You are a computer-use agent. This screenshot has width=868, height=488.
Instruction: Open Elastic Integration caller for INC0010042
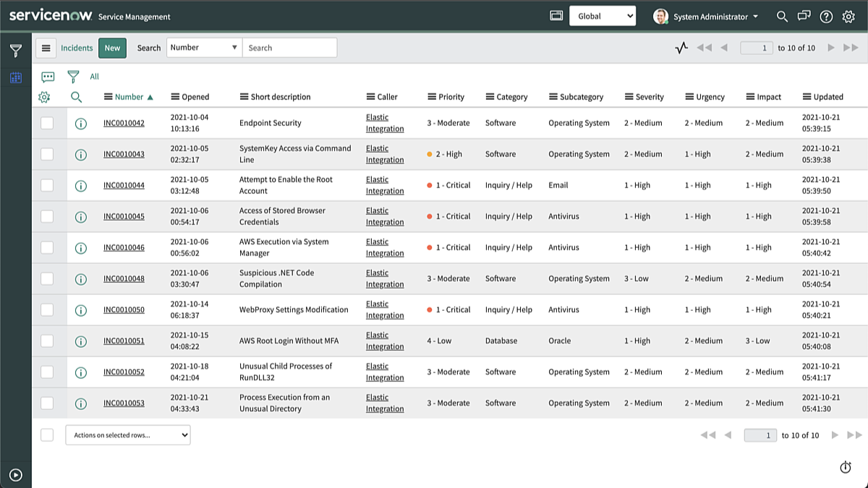click(385, 123)
